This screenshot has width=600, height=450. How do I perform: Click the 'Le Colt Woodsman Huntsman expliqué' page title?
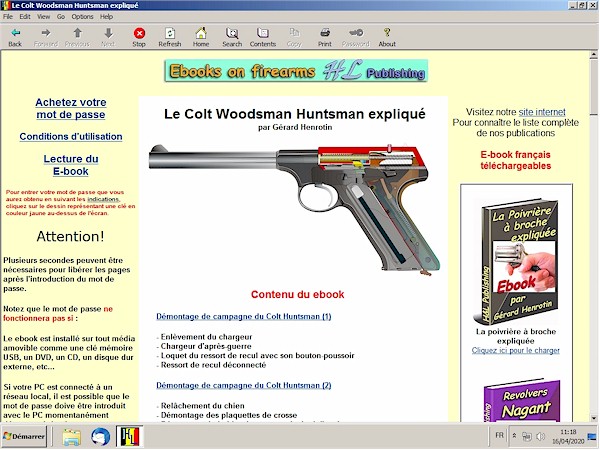(295, 114)
